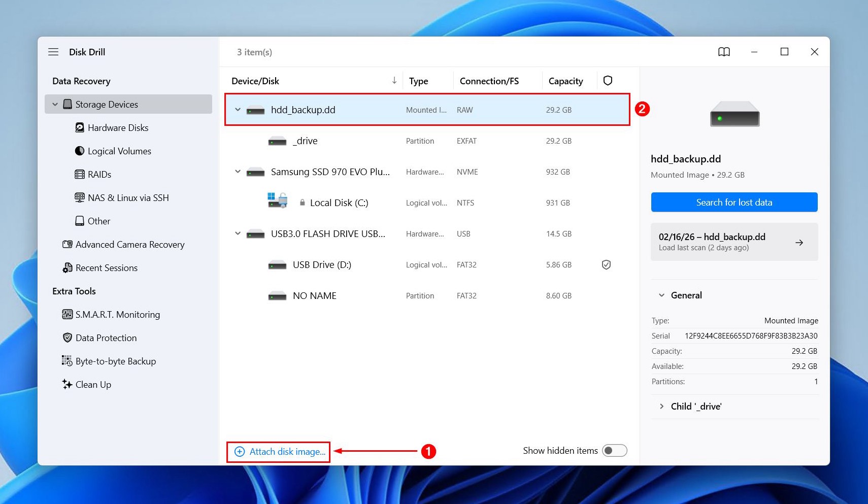Click the shield badge next to USB Drive (D:)
Screen dimensions: 868x504
pyautogui.click(x=607, y=264)
